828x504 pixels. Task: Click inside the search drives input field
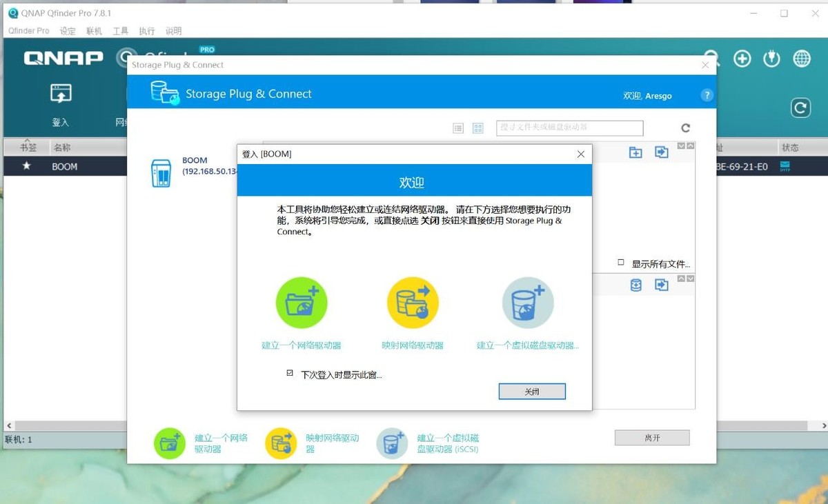[x=568, y=128]
